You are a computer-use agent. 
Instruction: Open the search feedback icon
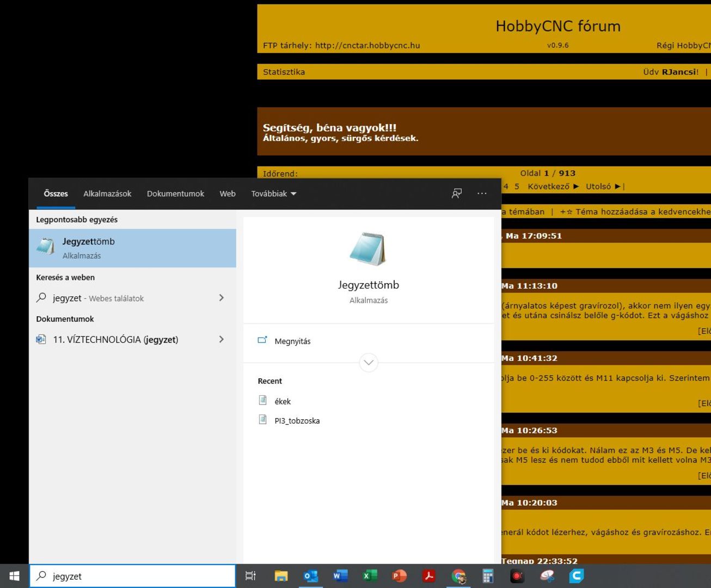pos(457,194)
